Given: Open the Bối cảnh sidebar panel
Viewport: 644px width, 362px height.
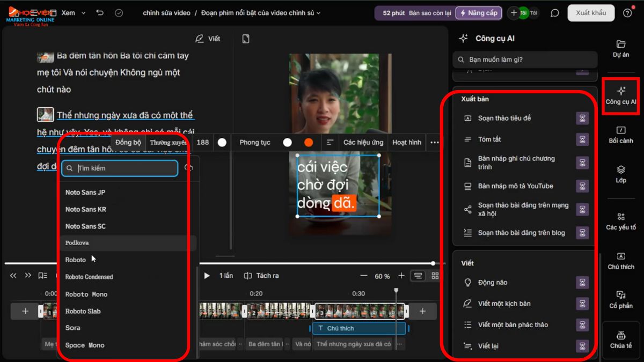Looking at the screenshot, I should click(621, 135).
